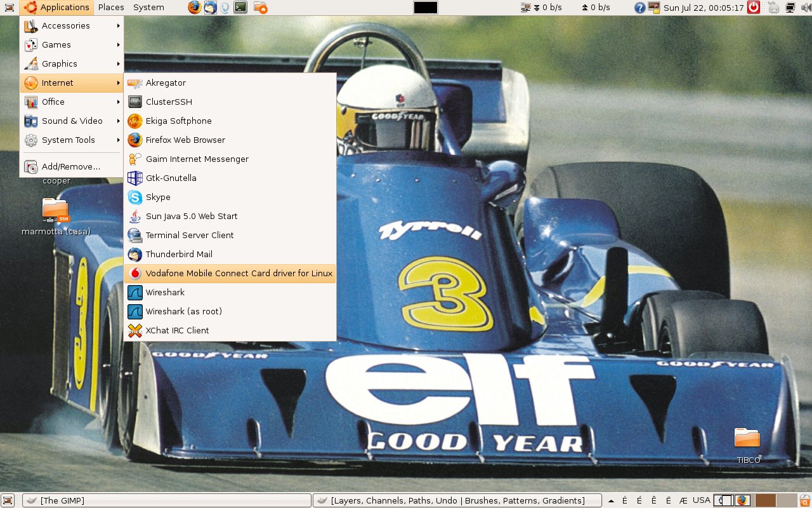Open the TIBCO folder on desktop
The width and height of the screenshot is (812, 508).
pos(748,446)
